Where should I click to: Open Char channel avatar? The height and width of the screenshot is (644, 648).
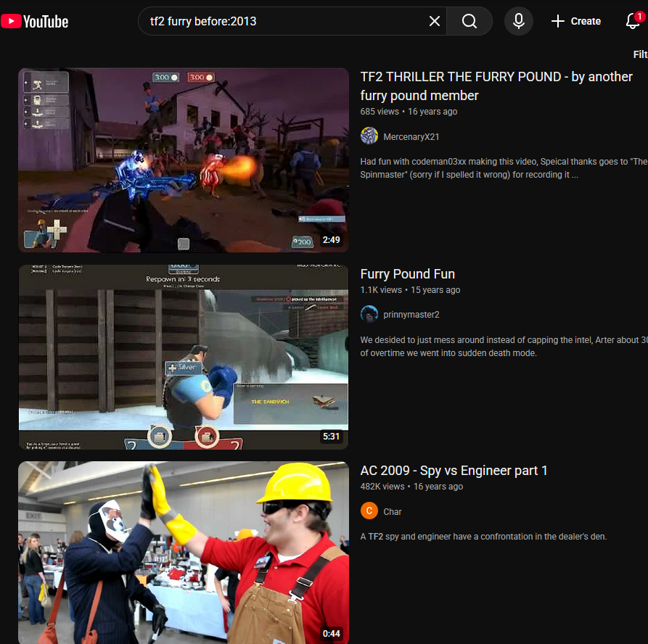(x=369, y=511)
